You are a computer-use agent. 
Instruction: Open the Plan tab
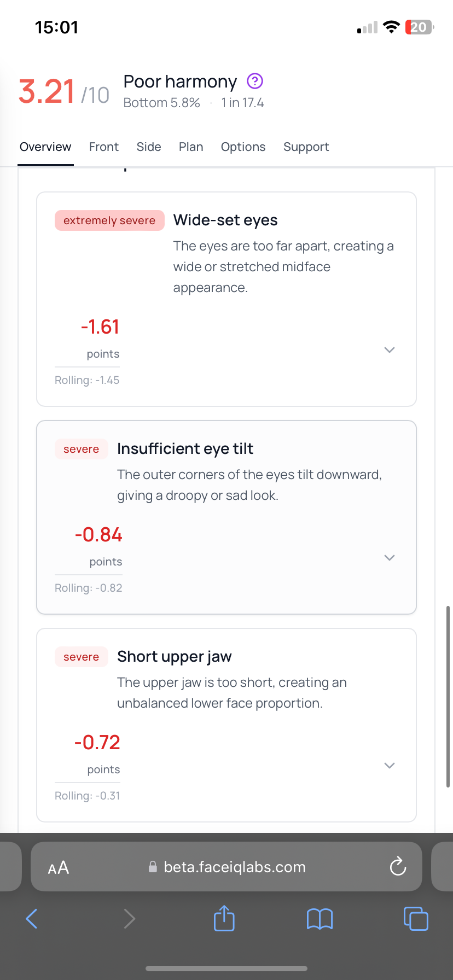click(191, 147)
